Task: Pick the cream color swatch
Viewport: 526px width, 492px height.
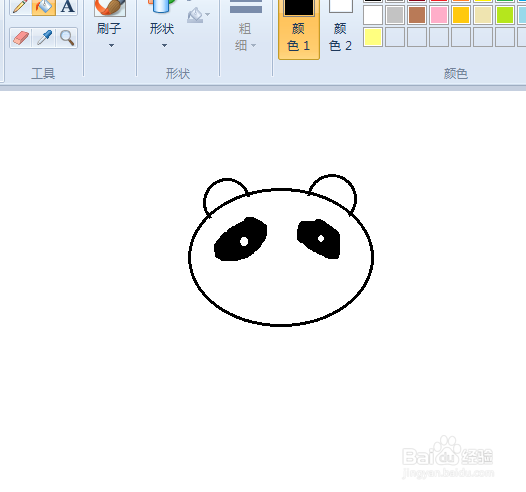Action: tap(483, 15)
